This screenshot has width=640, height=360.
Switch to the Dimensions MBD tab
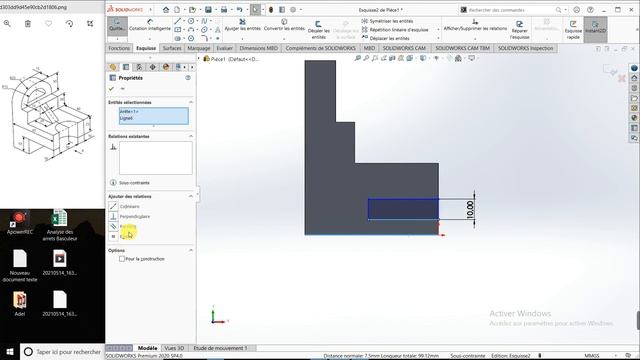258,48
